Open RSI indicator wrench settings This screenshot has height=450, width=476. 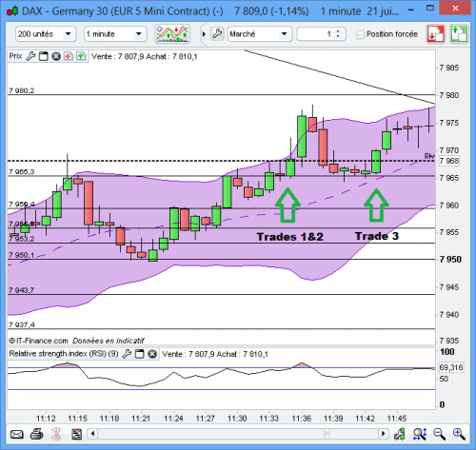[127, 354]
